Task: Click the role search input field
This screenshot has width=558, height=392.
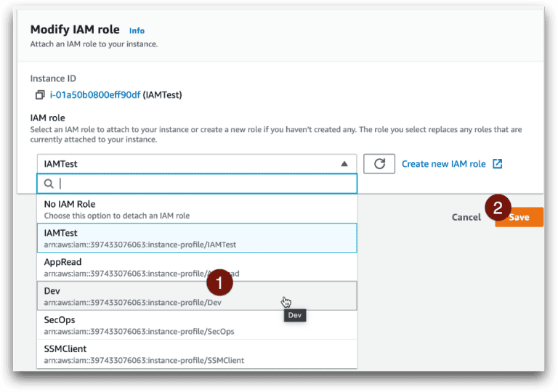Action: click(197, 184)
